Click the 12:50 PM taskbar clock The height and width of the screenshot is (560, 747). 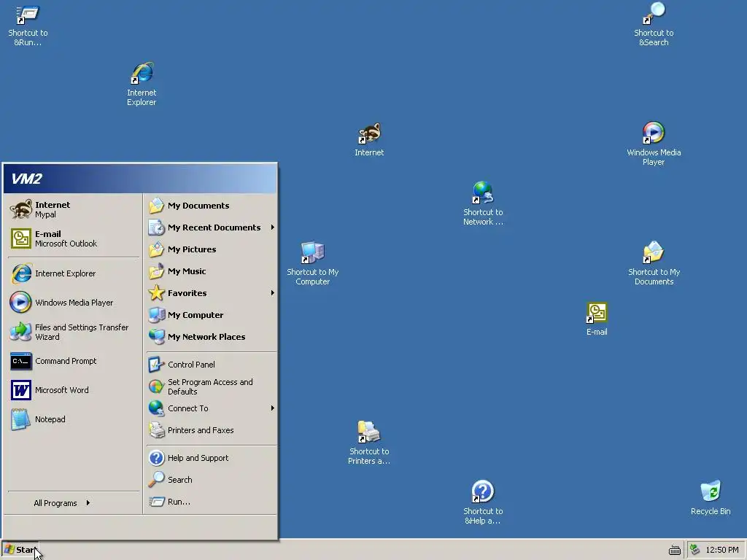(721, 550)
